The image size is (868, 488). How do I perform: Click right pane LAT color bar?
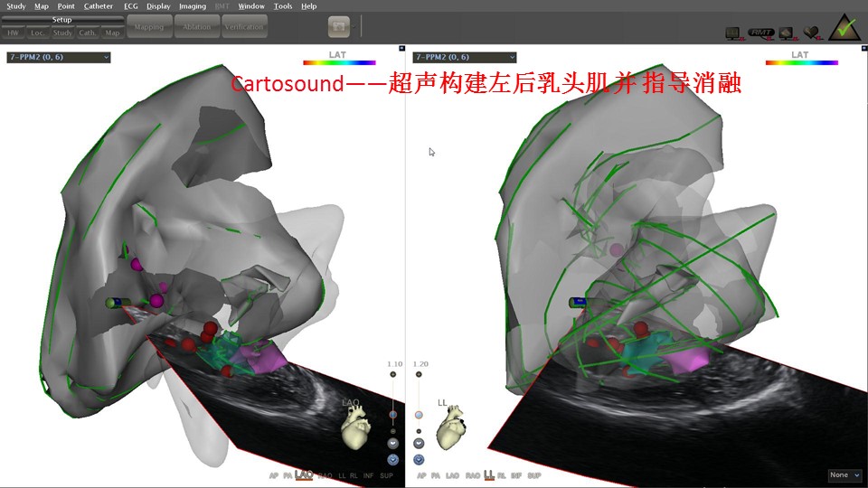802,62
